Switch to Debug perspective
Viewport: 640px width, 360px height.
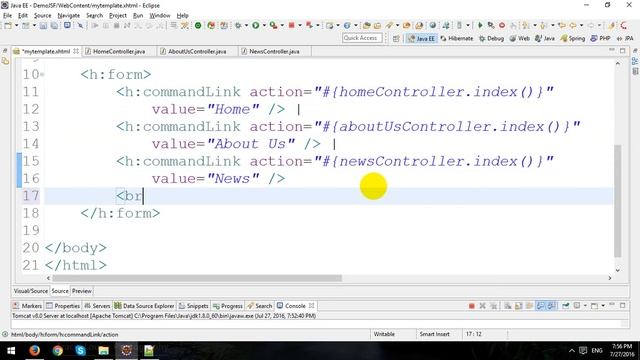coord(491,38)
